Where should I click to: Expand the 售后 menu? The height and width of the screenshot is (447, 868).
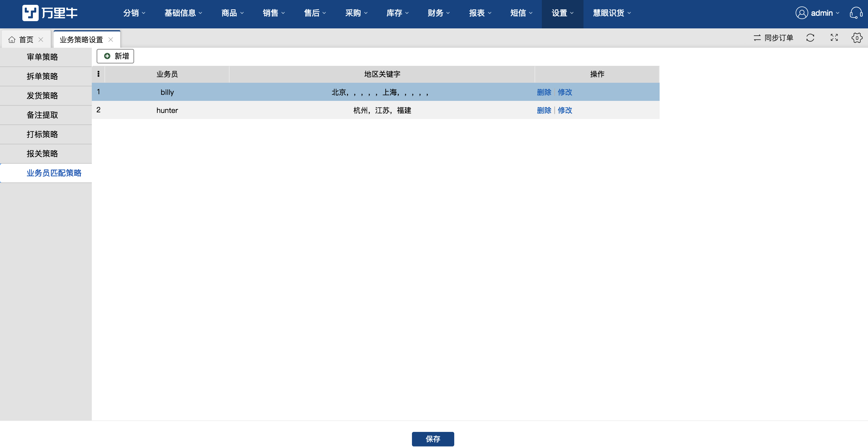pos(315,13)
